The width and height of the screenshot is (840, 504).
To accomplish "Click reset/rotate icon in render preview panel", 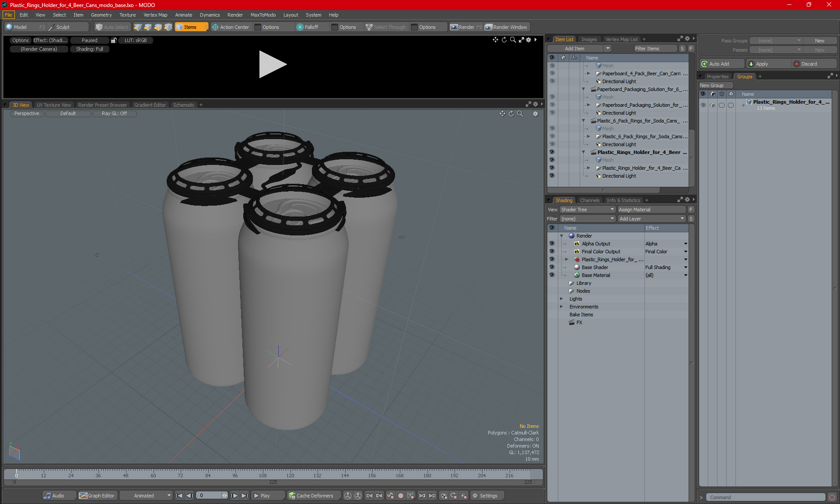I will (x=504, y=40).
